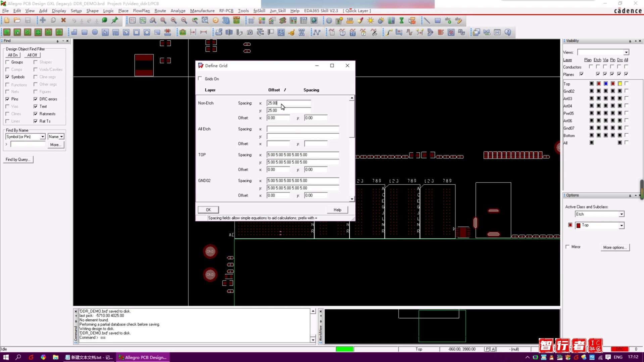Click the TOP spacing x input field
This screenshot has width=644, height=362.
303,155
